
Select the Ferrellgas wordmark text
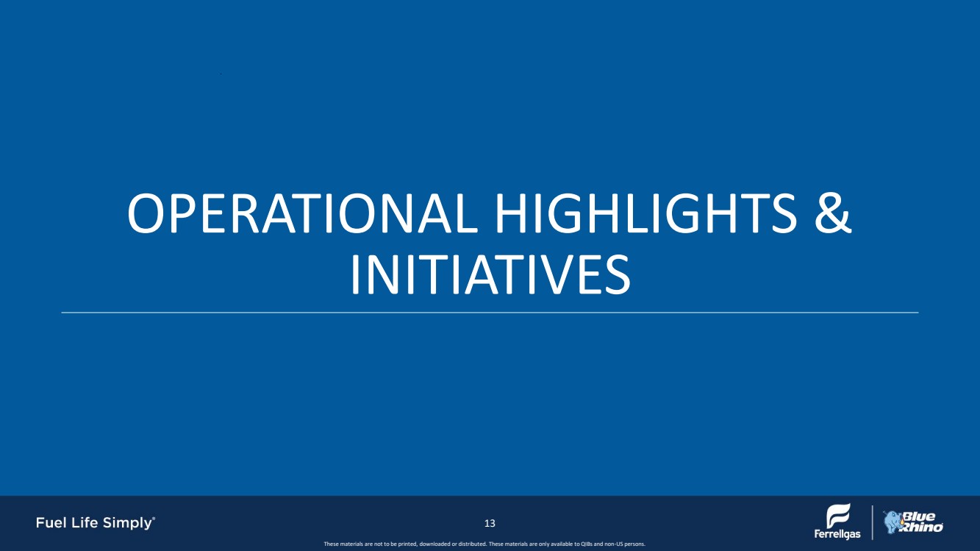[x=837, y=534]
